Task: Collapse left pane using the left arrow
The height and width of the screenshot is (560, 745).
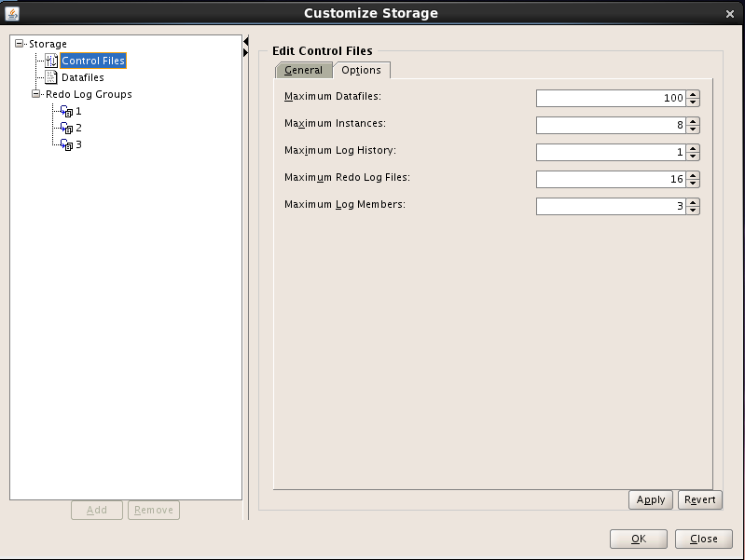Action: click(x=245, y=42)
